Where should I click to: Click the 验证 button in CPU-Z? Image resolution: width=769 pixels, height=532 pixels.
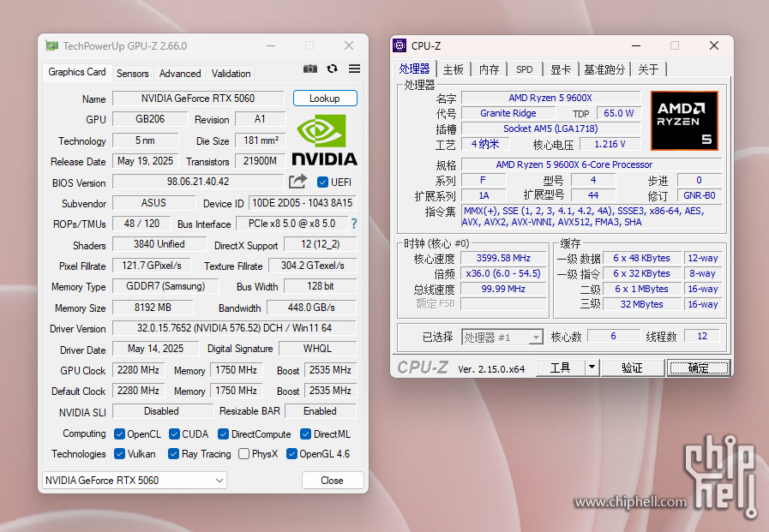(632, 367)
